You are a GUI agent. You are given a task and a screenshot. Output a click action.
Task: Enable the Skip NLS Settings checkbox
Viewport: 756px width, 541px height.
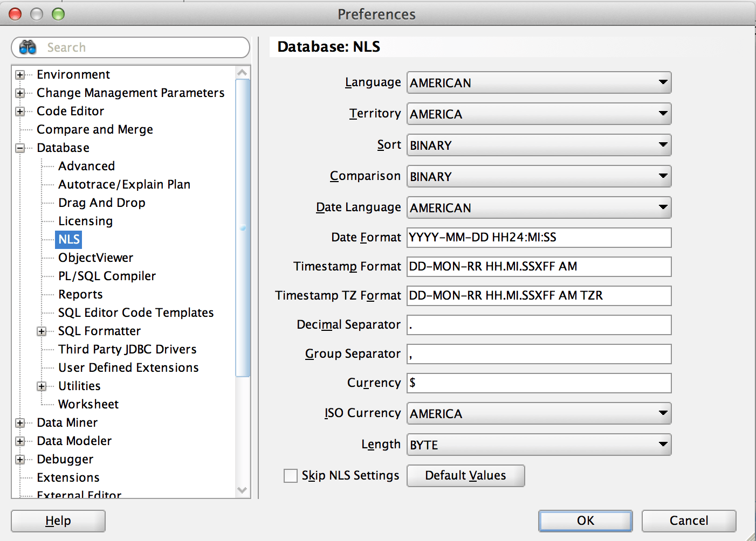[x=291, y=476]
